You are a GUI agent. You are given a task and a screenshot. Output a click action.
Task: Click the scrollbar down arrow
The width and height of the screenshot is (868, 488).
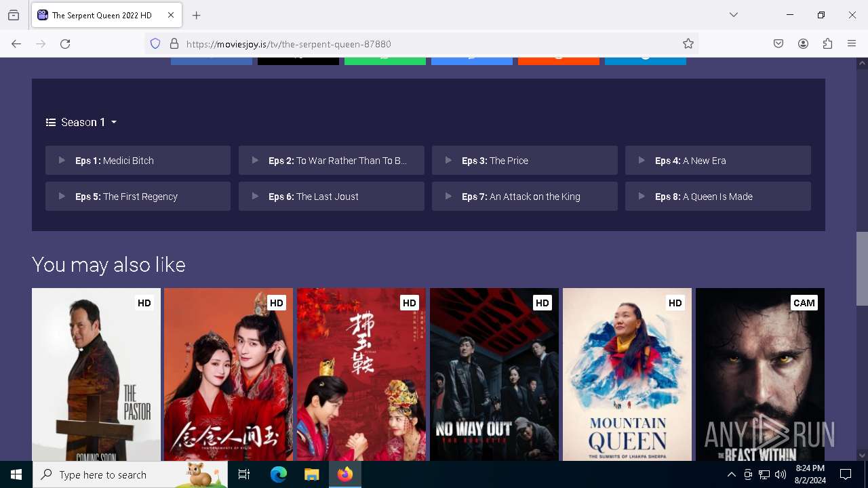862,455
